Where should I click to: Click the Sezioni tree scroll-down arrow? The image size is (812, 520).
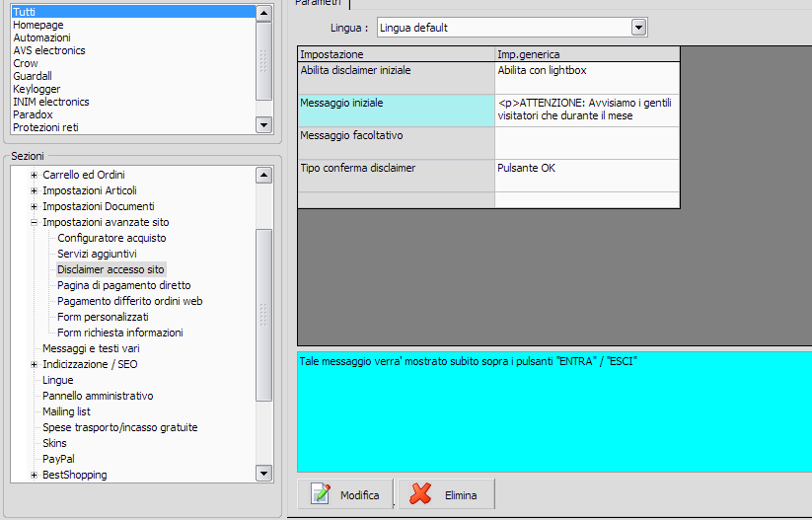pyautogui.click(x=264, y=473)
